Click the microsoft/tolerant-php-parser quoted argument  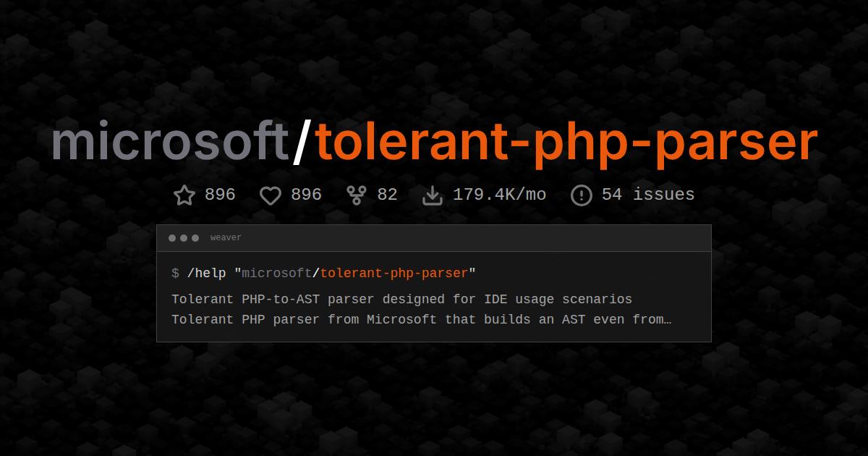click(354, 273)
